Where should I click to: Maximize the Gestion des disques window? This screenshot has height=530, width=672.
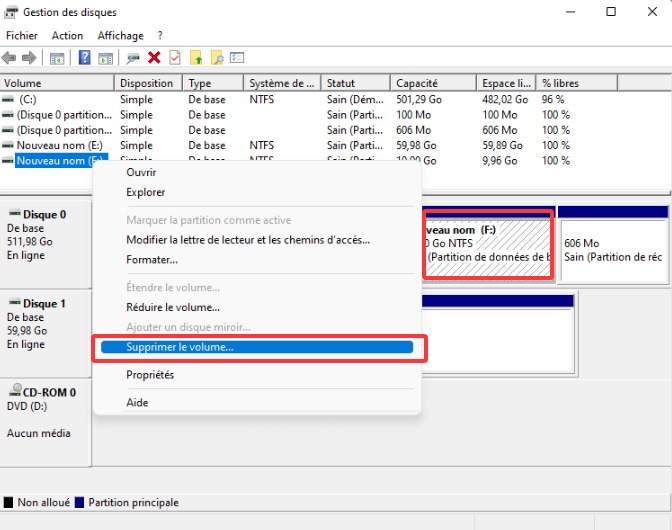click(611, 12)
